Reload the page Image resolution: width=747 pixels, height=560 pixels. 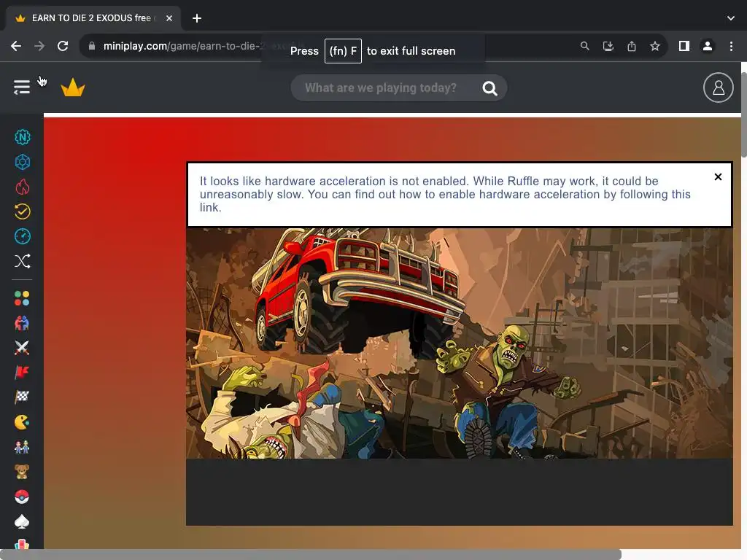(x=63, y=46)
